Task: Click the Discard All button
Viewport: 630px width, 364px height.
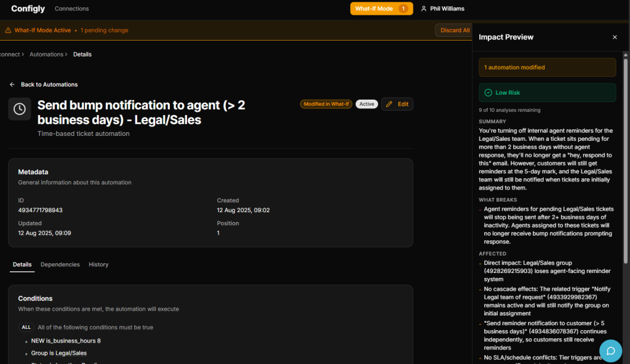Action: [x=454, y=30]
